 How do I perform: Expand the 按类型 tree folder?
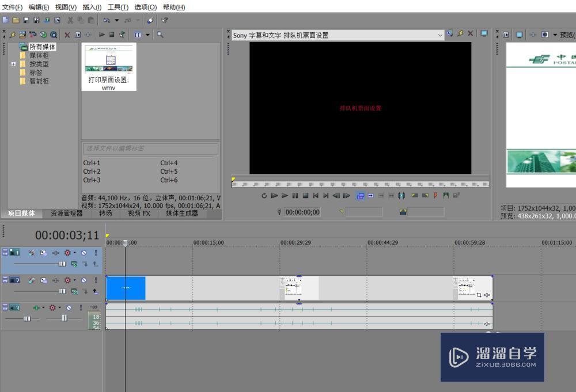click(13, 64)
